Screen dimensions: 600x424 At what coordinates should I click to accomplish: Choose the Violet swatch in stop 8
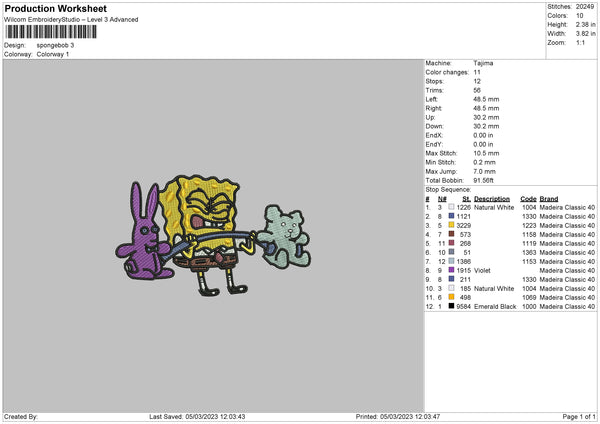[451, 270]
